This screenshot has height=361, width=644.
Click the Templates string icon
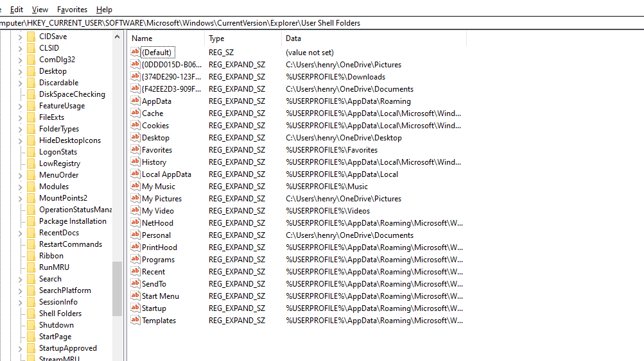coord(135,319)
